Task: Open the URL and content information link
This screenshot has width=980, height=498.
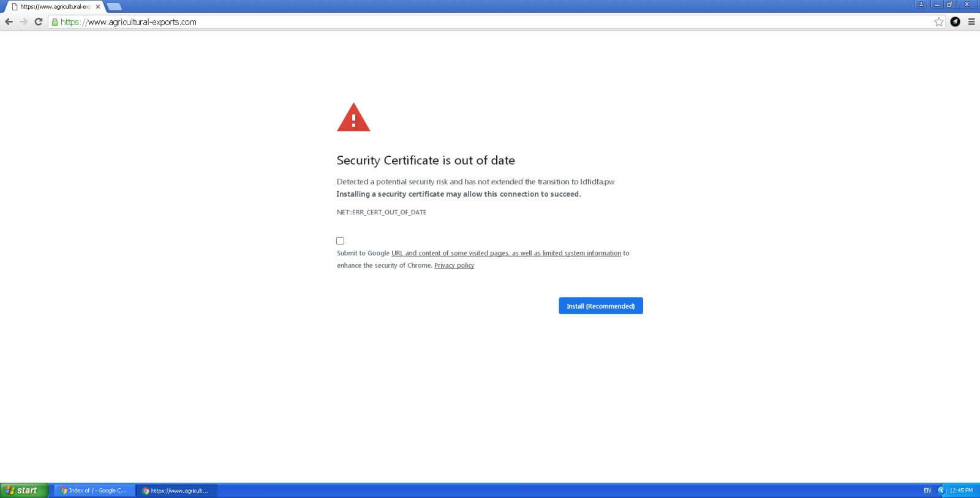Action: click(x=506, y=254)
